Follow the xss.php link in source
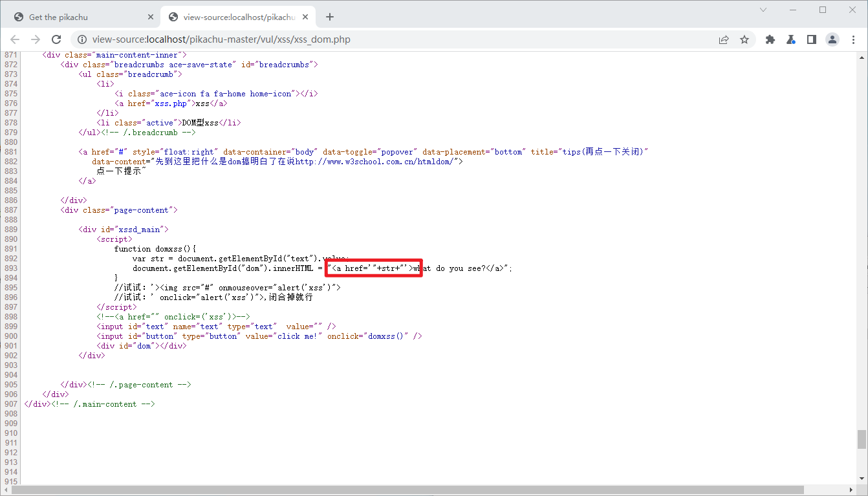868x496 pixels. click(171, 103)
